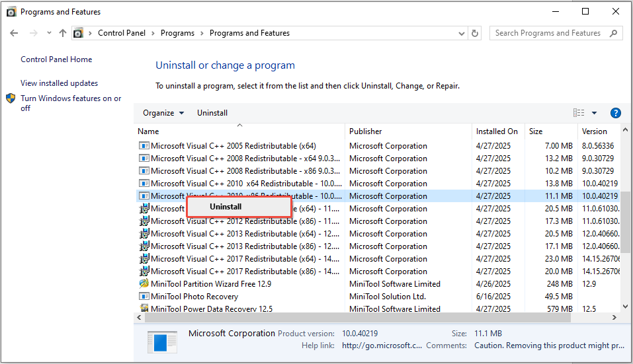Click the search magnifier icon
Image resolution: width=633 pixels, height=364 pixels.
tap(614, 33)
